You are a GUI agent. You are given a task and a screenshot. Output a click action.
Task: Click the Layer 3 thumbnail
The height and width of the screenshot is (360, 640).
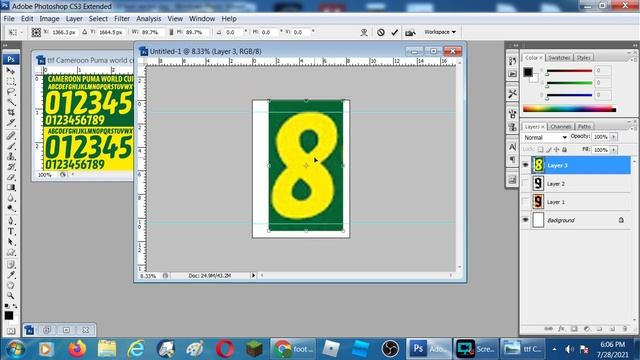tap(538, 165)
